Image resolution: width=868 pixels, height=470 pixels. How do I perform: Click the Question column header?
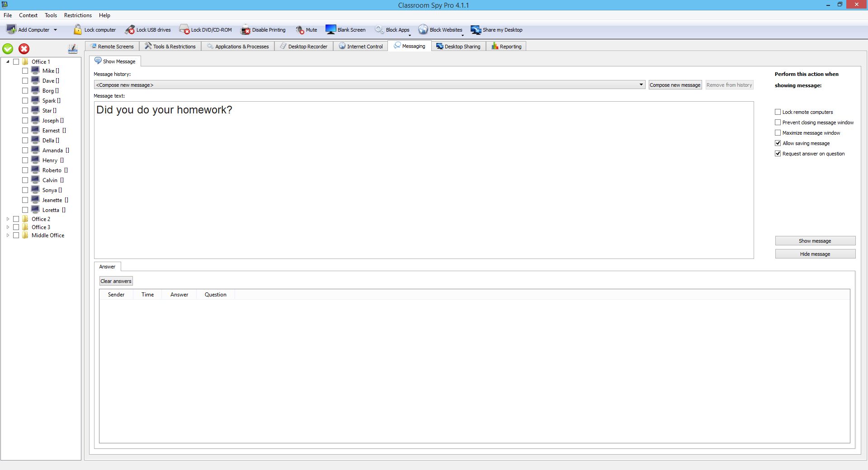click(x=215, y=295)
